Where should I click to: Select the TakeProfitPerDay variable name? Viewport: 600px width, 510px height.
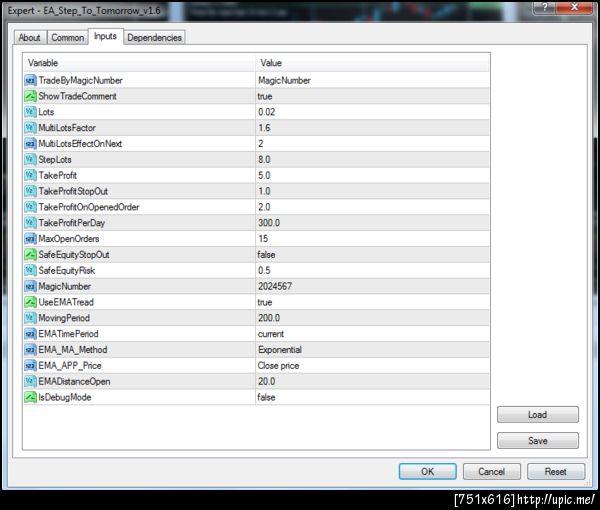click(72, 223)
